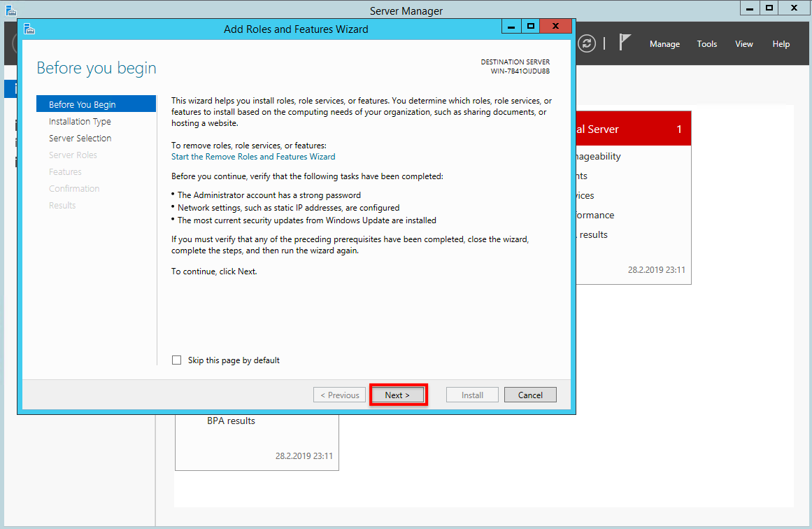Maximize the Server Manager window

[x=769, y=8]
